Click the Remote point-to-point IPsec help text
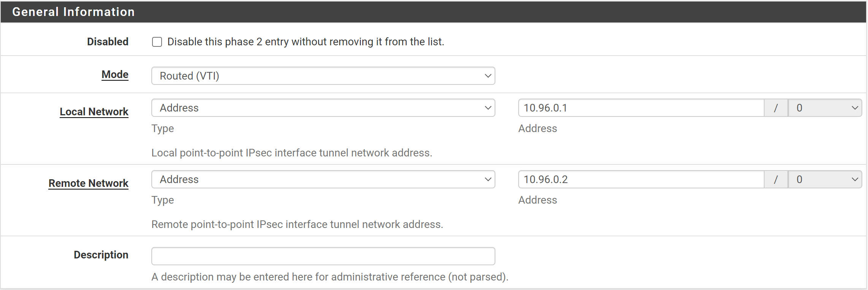Screen dimensions: 868x290 297,225
